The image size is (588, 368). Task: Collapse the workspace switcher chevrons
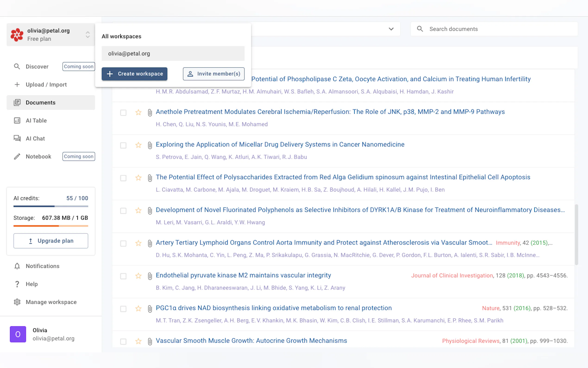coord(88,35)
